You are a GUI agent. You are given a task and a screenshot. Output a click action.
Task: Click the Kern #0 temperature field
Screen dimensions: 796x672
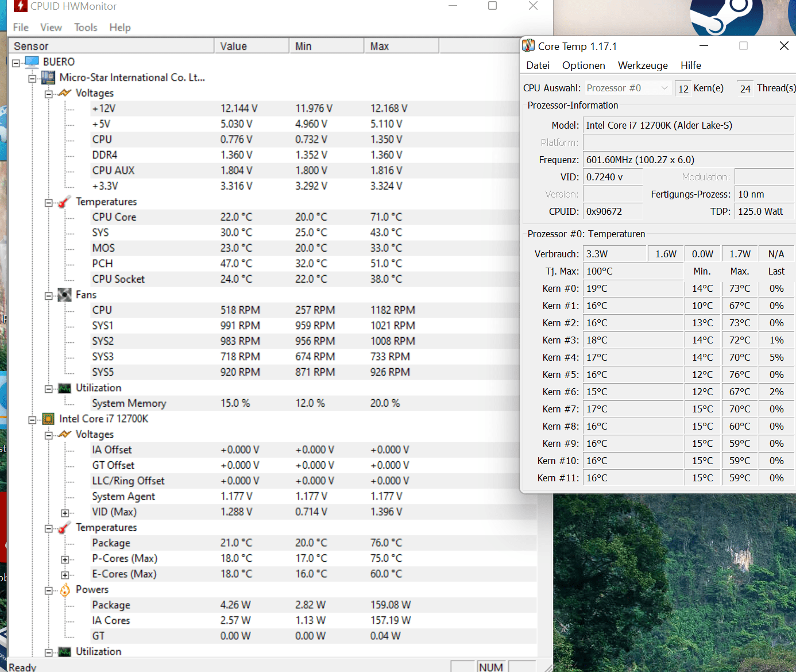(x=633, y=288)
